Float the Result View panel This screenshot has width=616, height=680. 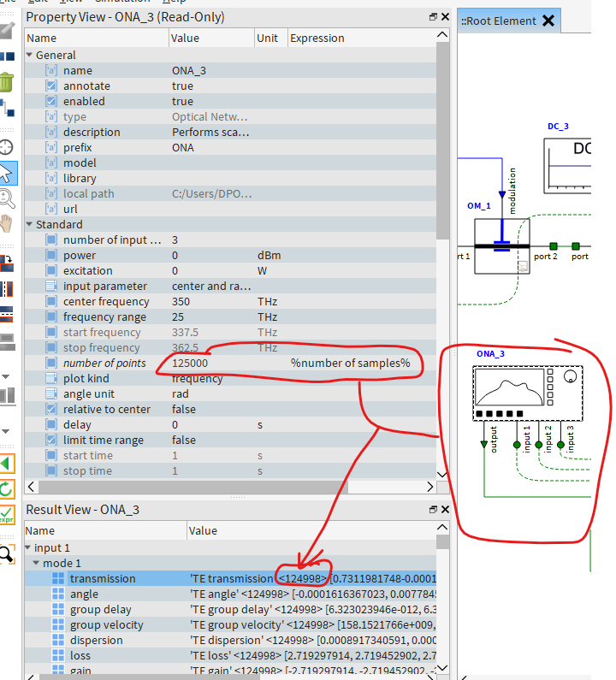click(433, 510)
